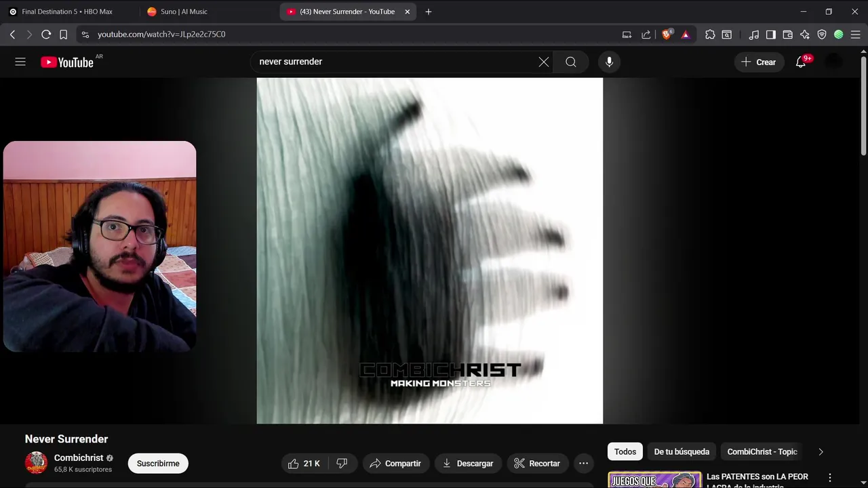This screenshot has height=488, width=868.
Task: Open the Brave Shields lion icon
Action: (x=667, y=34)
